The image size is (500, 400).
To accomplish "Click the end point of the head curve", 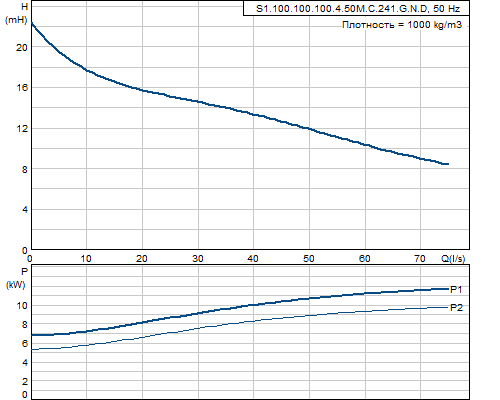I will [x=448, y=164].
